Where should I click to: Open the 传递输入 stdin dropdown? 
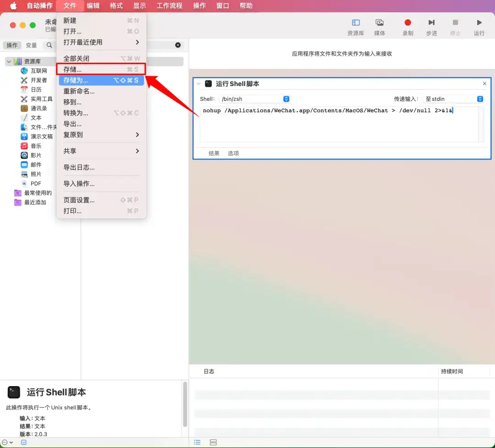coord(453,99)
